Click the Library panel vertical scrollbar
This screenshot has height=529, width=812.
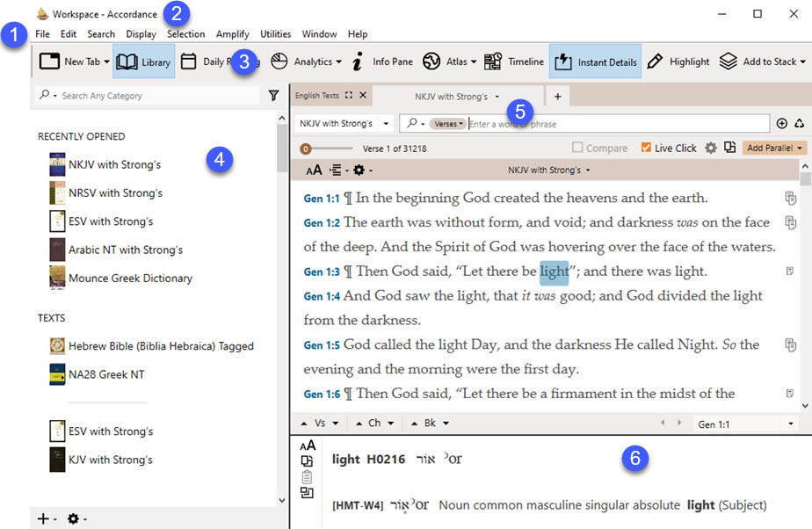point(282,148)
